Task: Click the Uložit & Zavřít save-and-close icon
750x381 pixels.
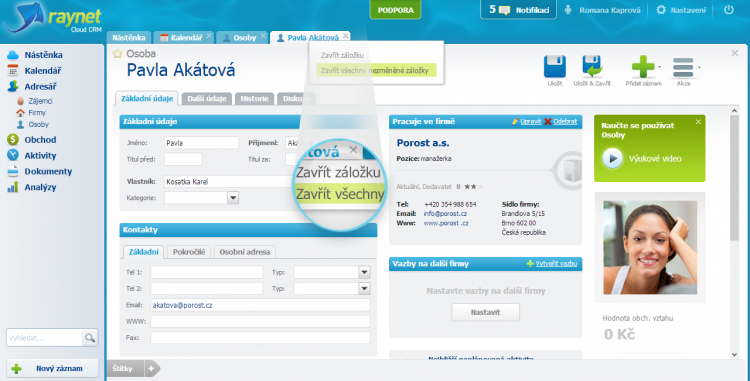Action: pyautogui.click(x=592, y=66)
